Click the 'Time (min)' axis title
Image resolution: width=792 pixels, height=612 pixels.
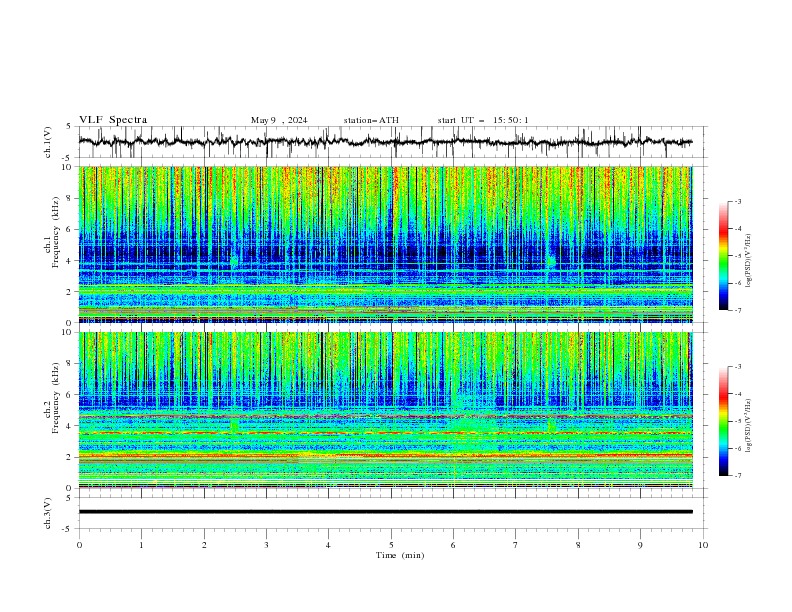(400, 555)
